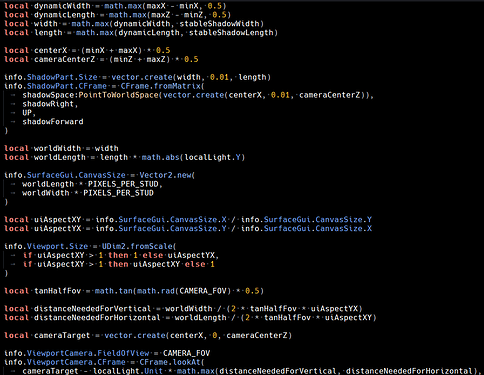Click the shadowForward argument line
This screenshot has width=484, height=375.
[x=53, y=122]
